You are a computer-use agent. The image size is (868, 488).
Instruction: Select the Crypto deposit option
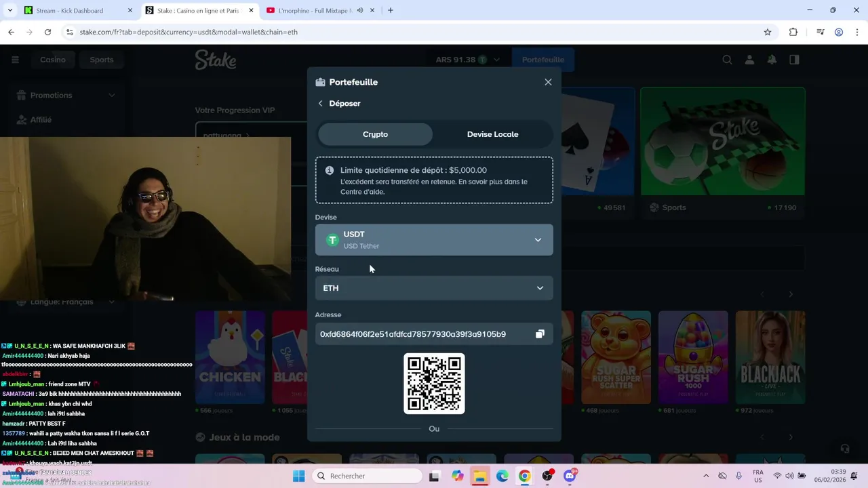pos(375,134)
